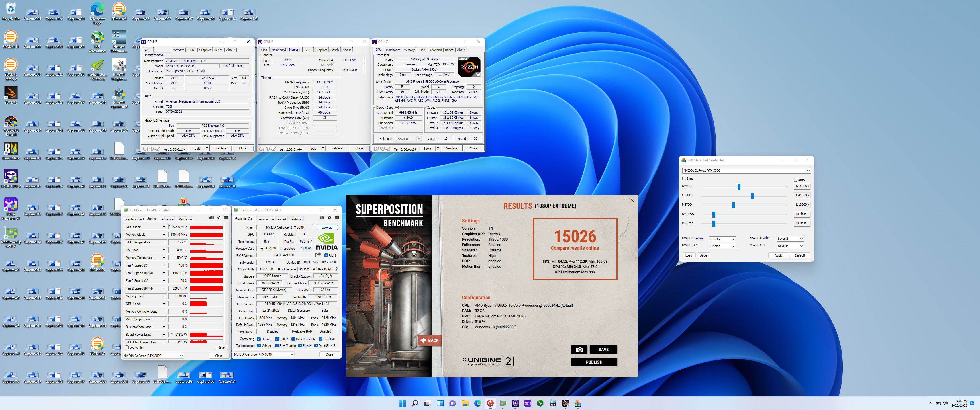980x410 pixels.
Task: Click the Lookup button in GPU-Z
Action: (327, 227)
